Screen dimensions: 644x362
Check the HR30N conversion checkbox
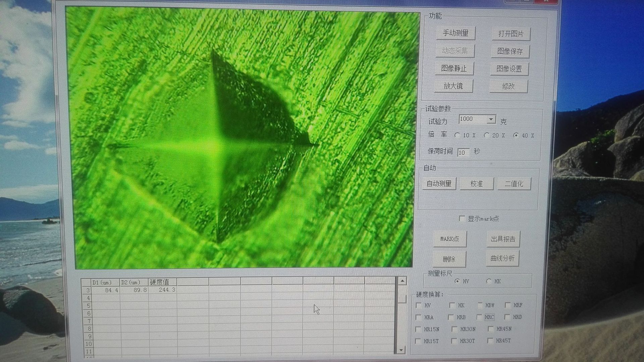coord(454,329)
